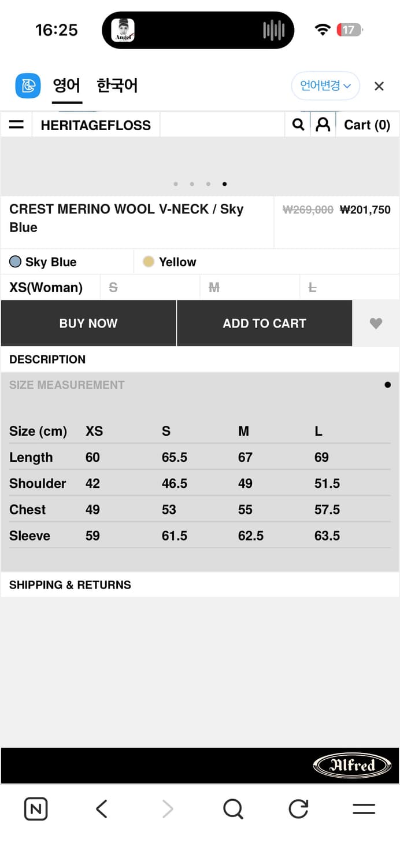Collapse the SIZE MEASUREMENT section

[x=67, y=385]
